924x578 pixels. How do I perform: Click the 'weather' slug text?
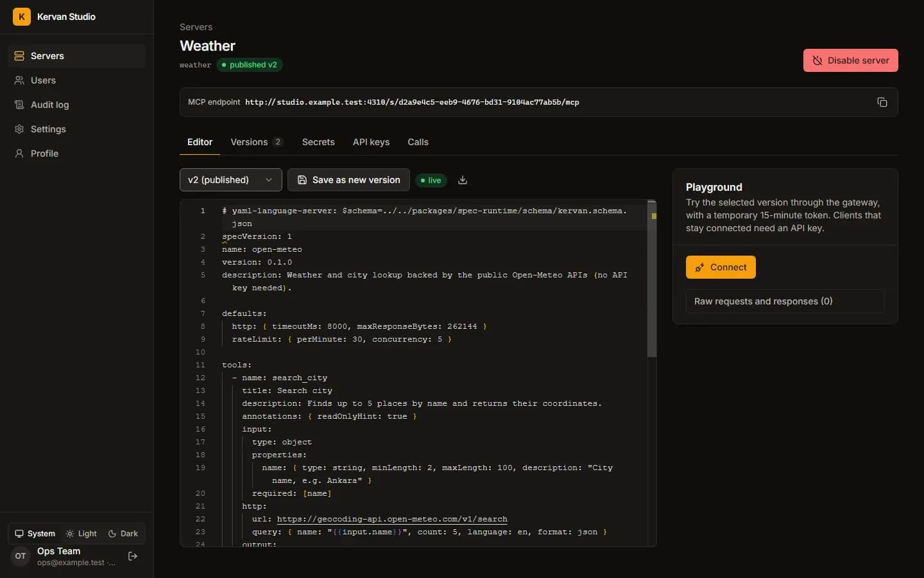click(x=195, y=65)
